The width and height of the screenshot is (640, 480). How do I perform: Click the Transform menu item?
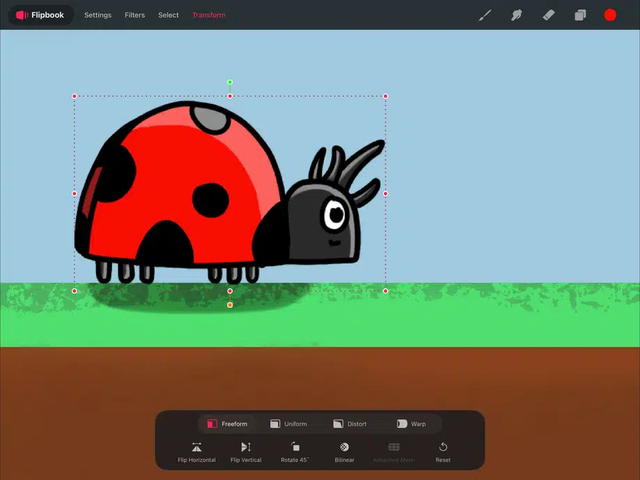(209, 15)
